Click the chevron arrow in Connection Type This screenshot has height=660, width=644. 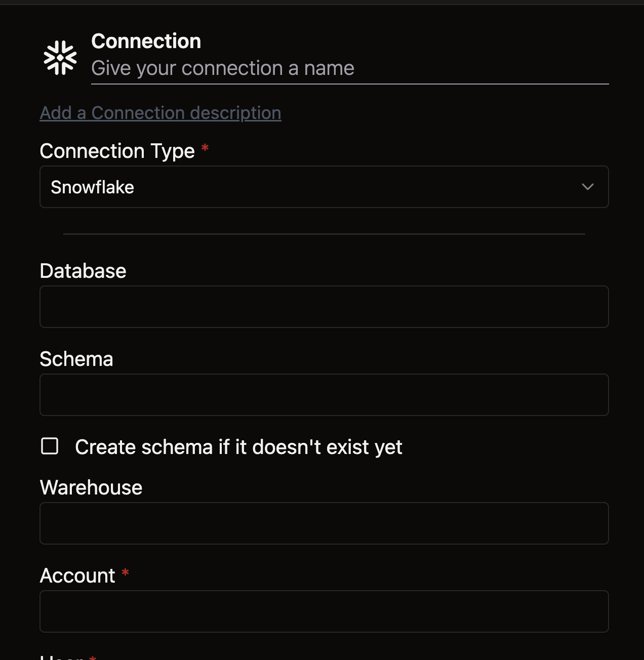tap(587, 187)
